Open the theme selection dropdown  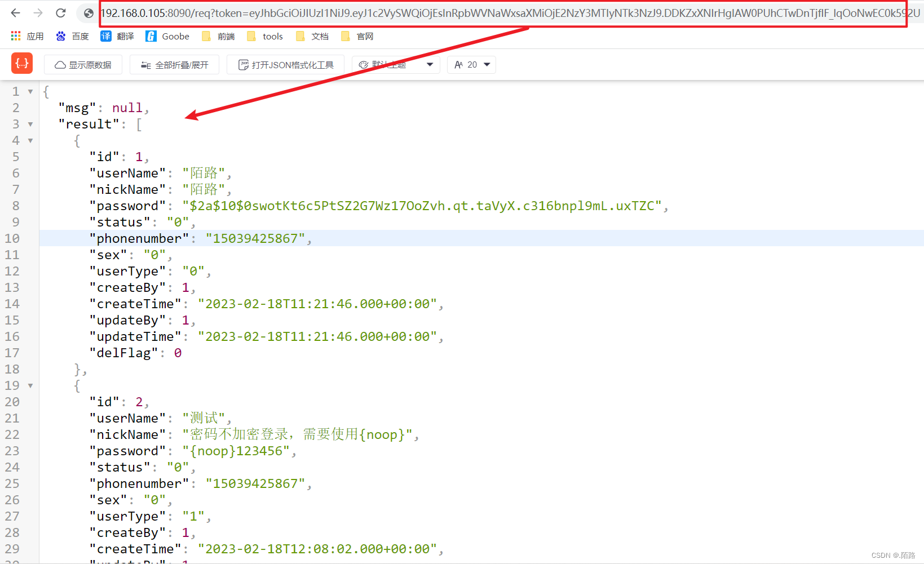coord(396,65)
